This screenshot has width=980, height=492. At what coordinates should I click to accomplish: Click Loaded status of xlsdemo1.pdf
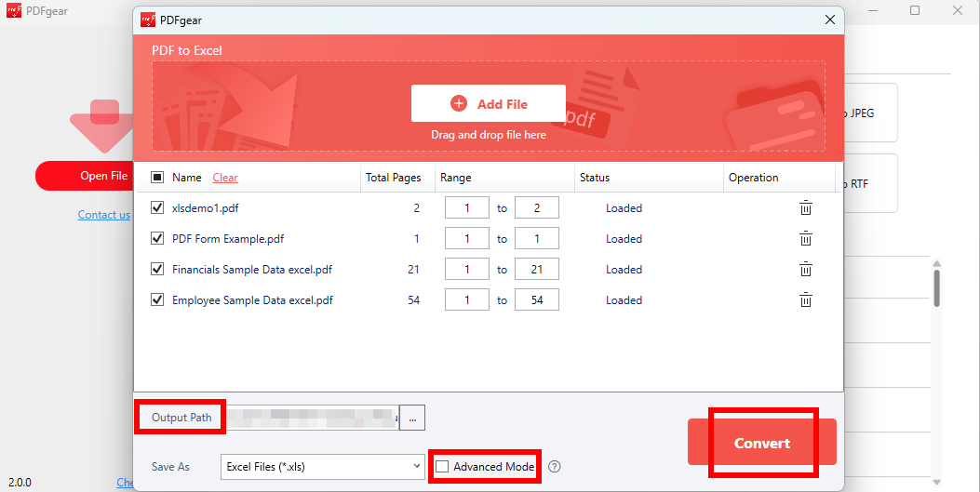(624, 208)
